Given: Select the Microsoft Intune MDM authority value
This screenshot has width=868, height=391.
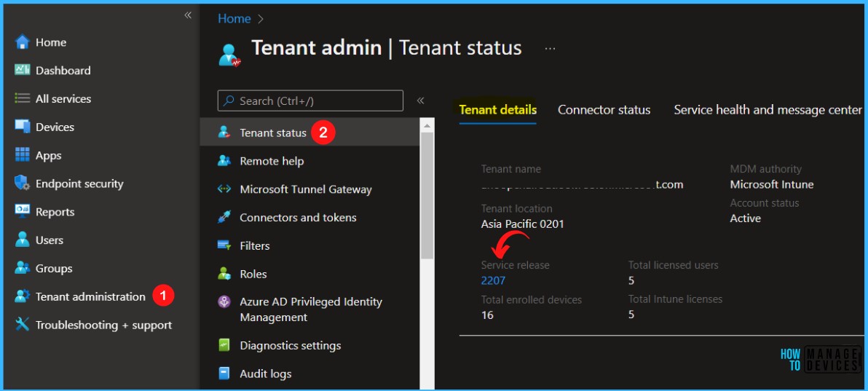Looking at the screenshot, I should [x=772, y=184].
